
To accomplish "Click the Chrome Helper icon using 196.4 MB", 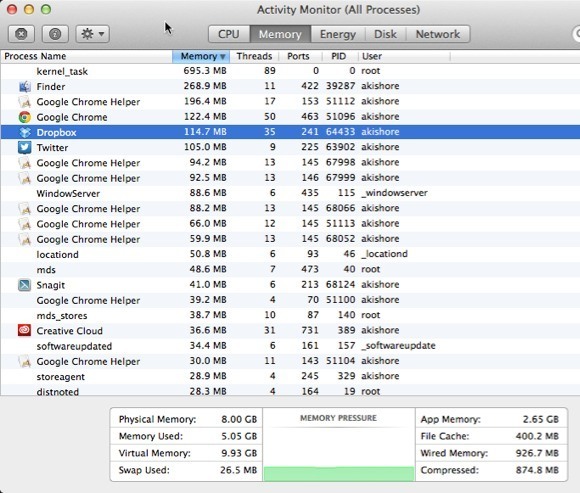I will 24,102.
